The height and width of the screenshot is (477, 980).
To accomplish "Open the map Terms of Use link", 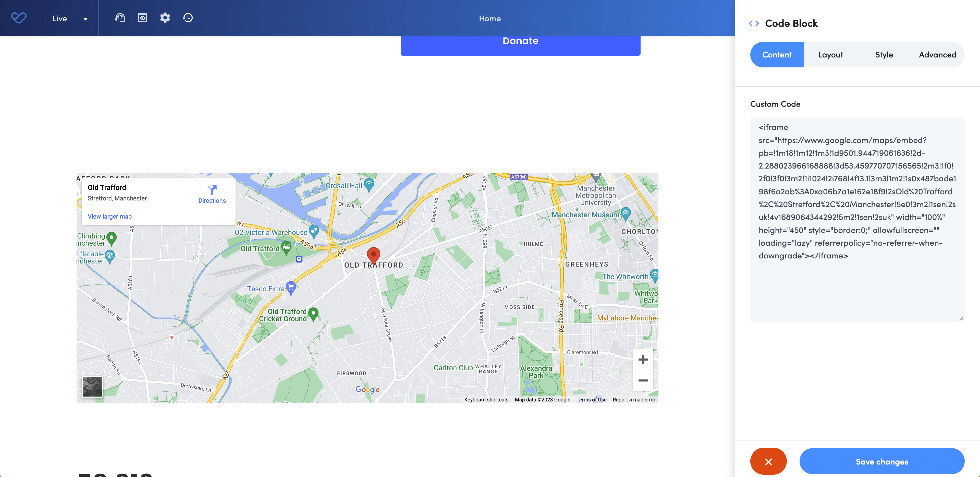I will pyautogui.click(x=591, y=399).
